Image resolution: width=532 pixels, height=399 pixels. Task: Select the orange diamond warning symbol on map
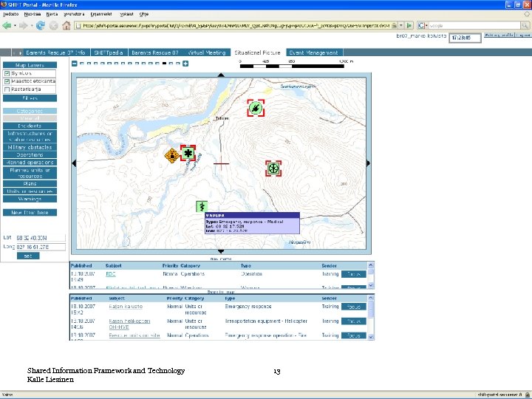[x=172, y=156]
